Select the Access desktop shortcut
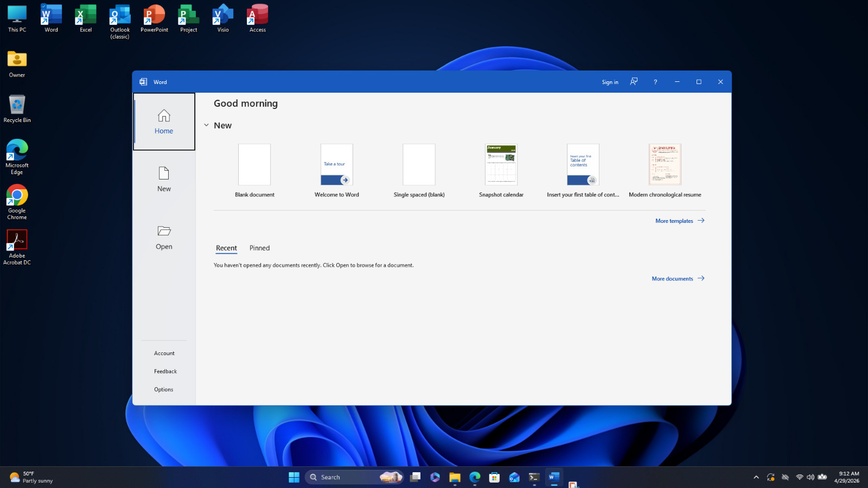The height and width of the screenshot is (488, 868). tap(257, 19)
